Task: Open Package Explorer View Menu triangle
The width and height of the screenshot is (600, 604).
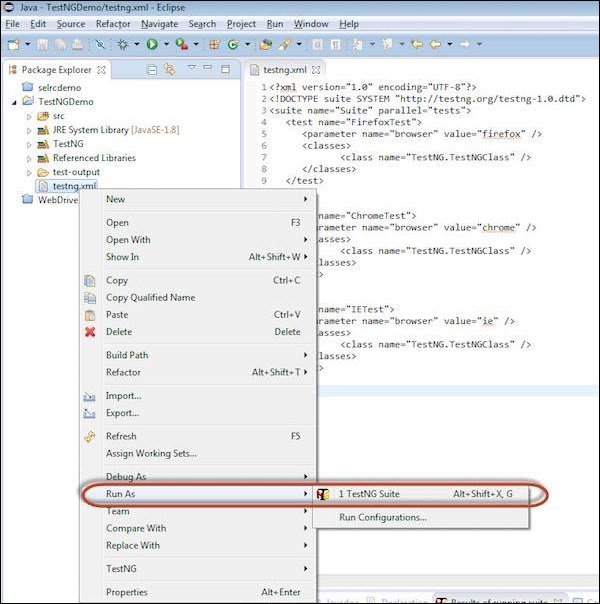Action: tap(191, 67)
